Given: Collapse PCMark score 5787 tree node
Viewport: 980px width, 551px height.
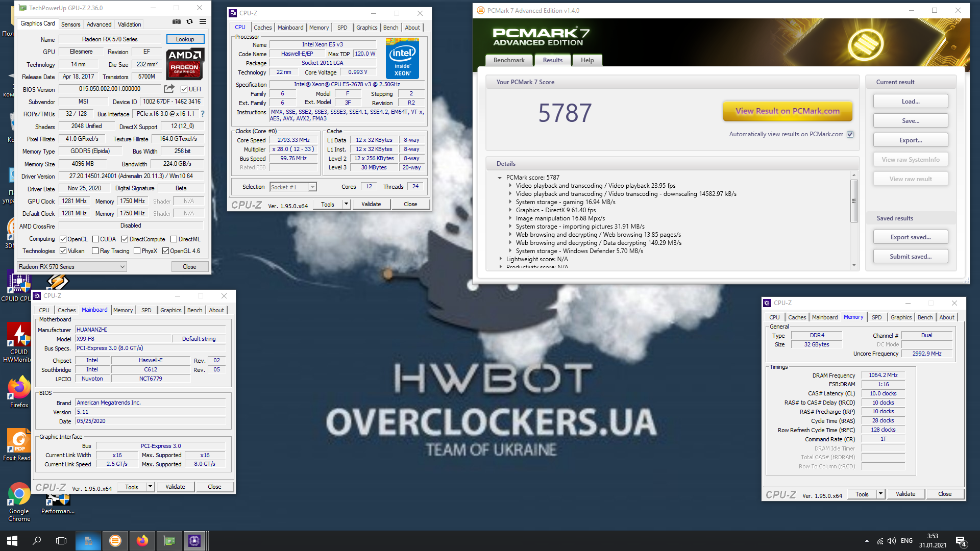Looking at the screenshot, I should coord(500,178).
